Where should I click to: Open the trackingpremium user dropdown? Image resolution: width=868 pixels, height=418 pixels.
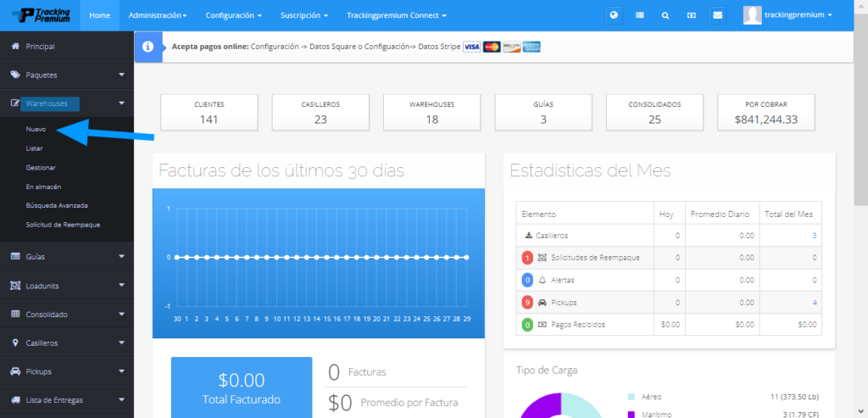tap(798, 15)
